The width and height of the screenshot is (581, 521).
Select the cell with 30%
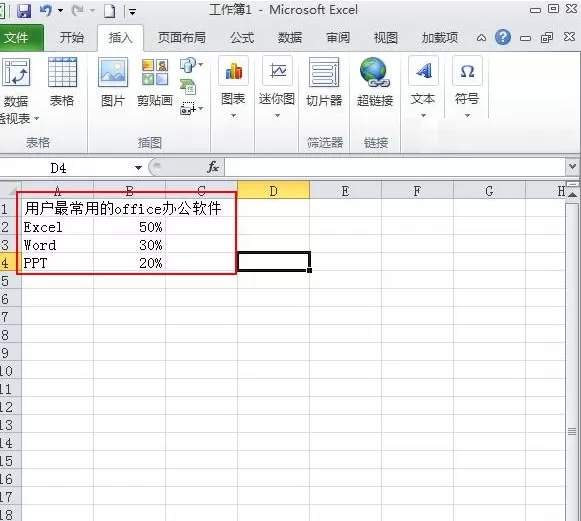pyautogui.click(x=129, y=245)
